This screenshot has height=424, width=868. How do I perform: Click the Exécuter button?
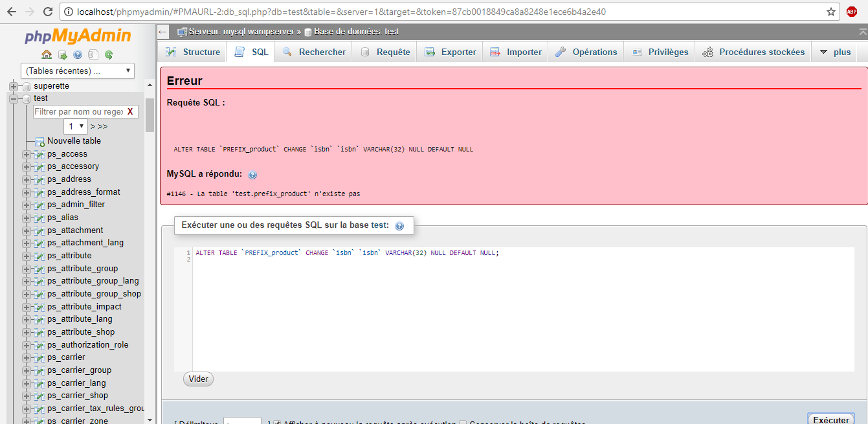click(831, 419)
